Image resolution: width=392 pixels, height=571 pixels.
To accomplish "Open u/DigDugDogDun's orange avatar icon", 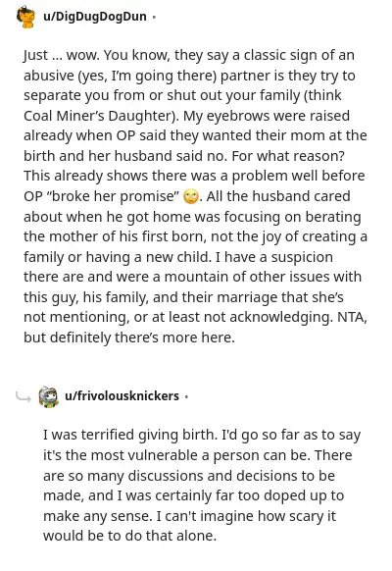I will (25, 17).
